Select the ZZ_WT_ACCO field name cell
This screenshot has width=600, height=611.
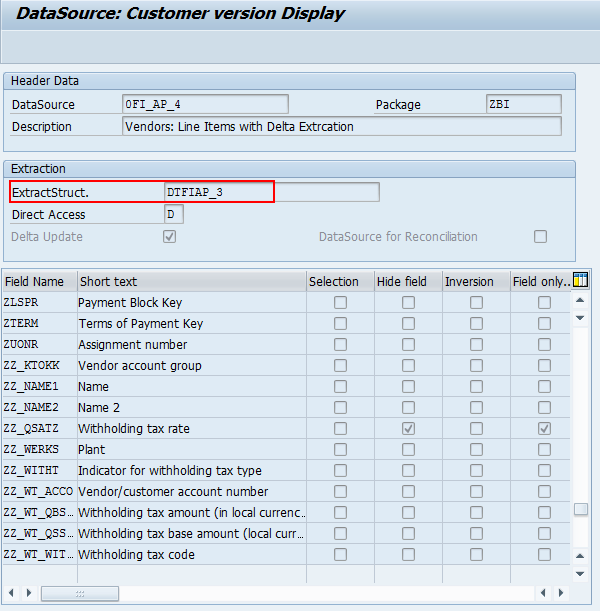(x=39, y=492)
